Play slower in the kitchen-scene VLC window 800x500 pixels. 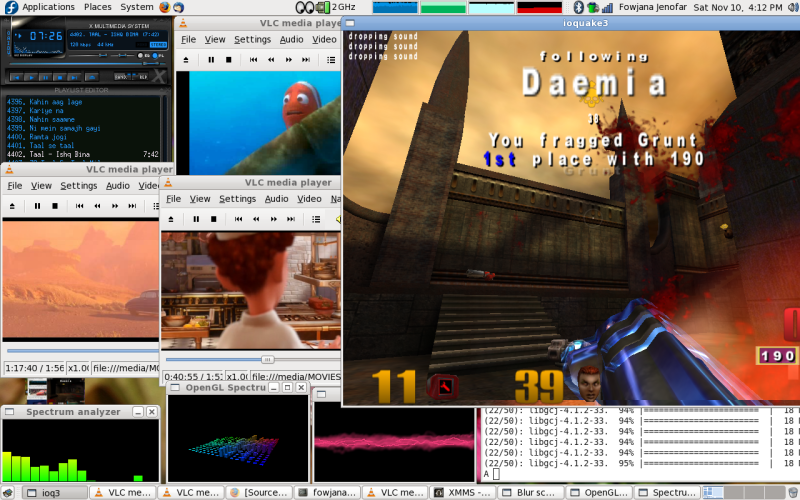click(x=256, y=219)
